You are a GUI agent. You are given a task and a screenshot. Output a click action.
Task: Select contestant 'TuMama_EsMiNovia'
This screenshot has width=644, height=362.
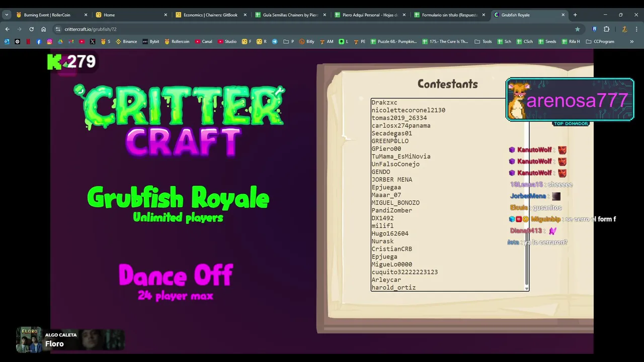point(401,156)
